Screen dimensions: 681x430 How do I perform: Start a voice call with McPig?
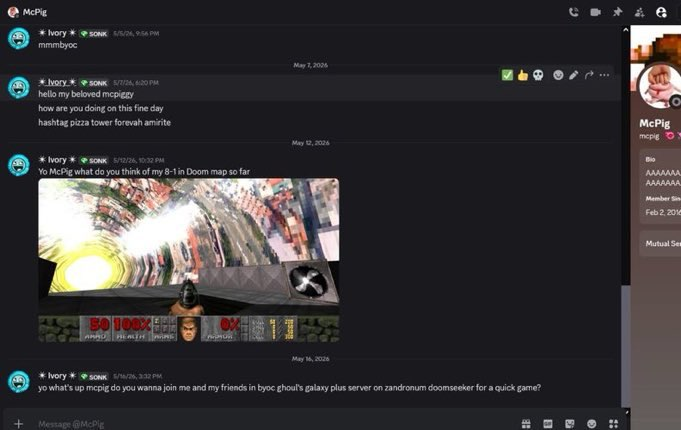coord(574,12)
